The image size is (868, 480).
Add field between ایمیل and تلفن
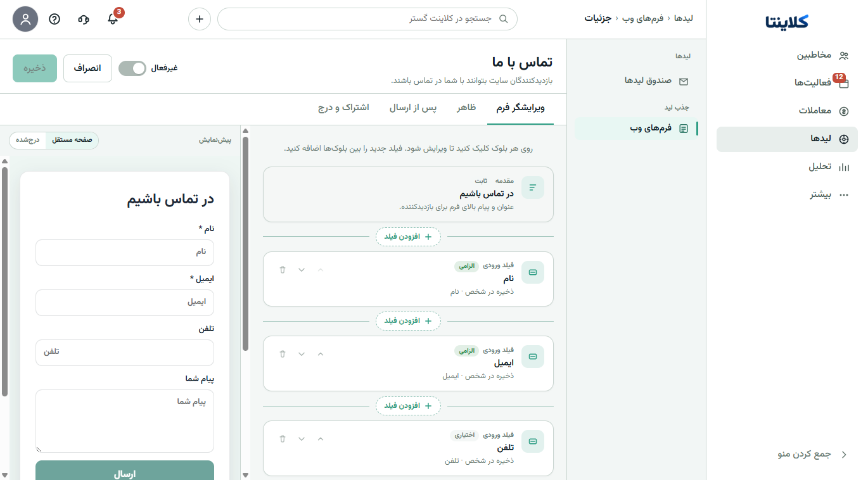[x=408, y=405]
